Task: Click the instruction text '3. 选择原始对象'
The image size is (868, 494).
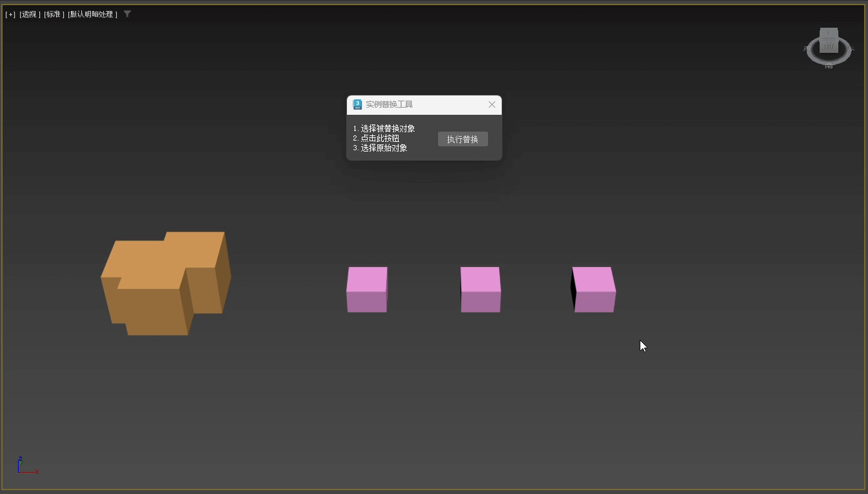Action: 380,148
